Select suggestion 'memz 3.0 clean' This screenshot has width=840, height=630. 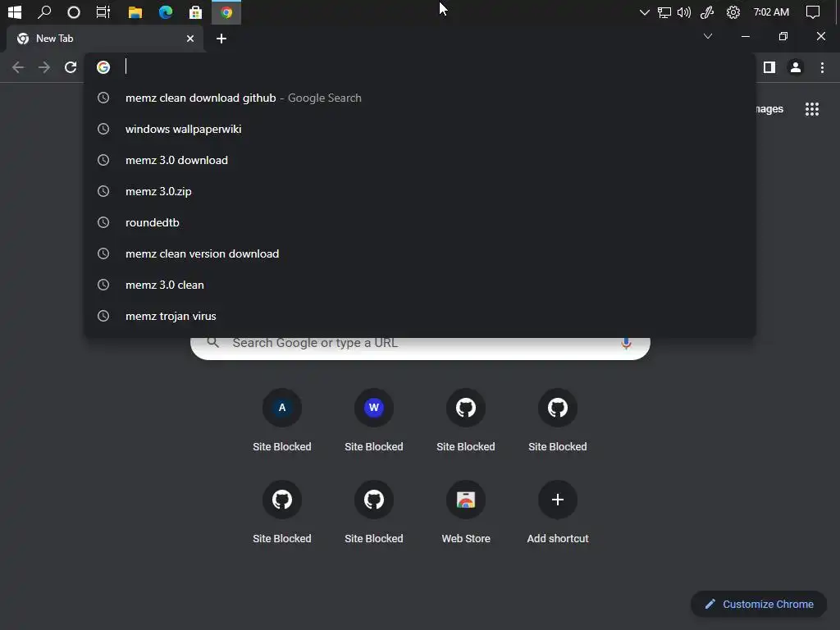[420, 285]
